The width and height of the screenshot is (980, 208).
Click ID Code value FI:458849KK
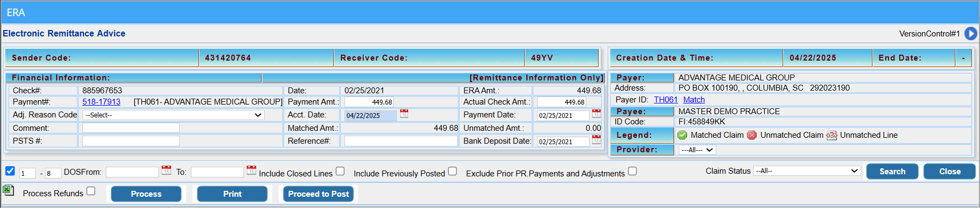click(x=702, y=122)
